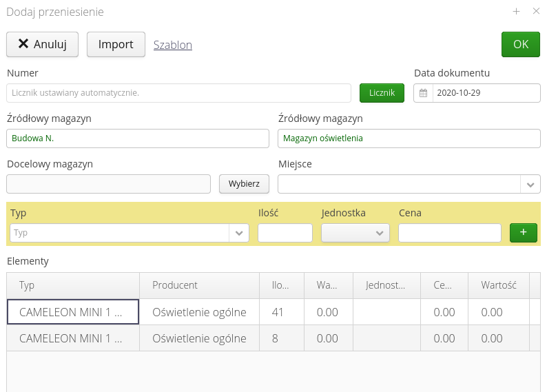Click the Import button
Screen dimensions: 547x392
(x=116, y=44)
